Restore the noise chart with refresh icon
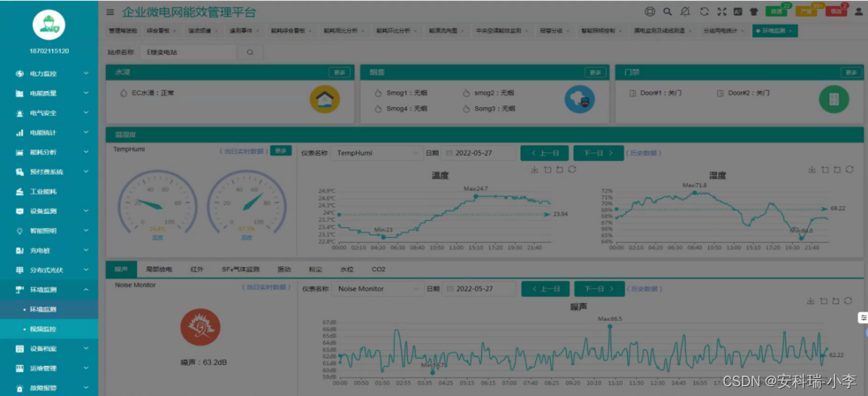The height and width of the screenshot is (396, 868). [848, 300]
